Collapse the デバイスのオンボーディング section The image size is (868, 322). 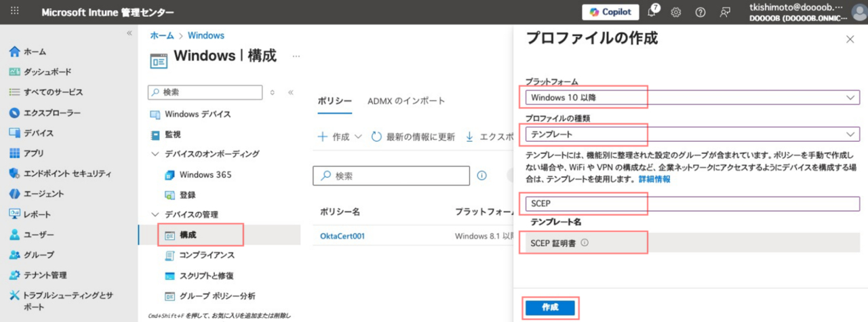tap(154, 154)
